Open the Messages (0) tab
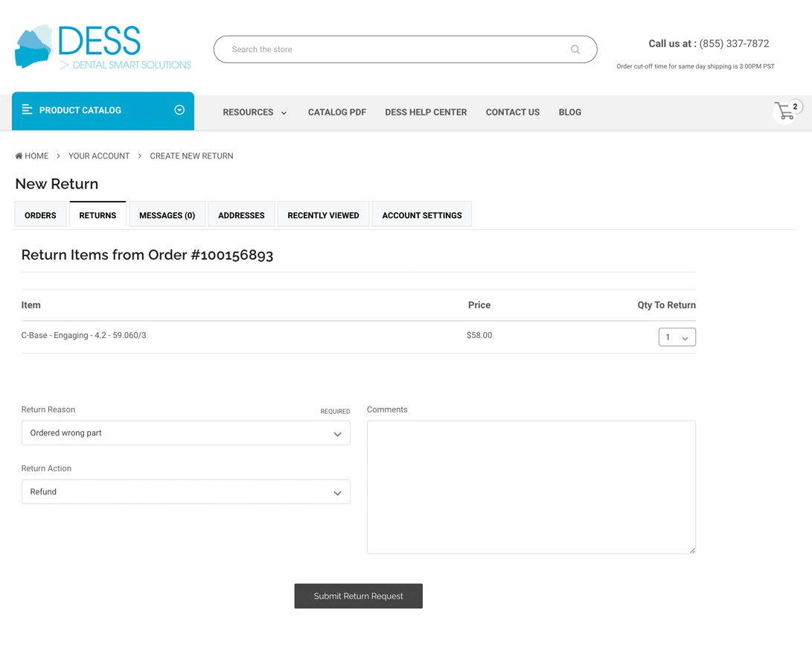Screen dimensions: 812x670 point(167,214)
